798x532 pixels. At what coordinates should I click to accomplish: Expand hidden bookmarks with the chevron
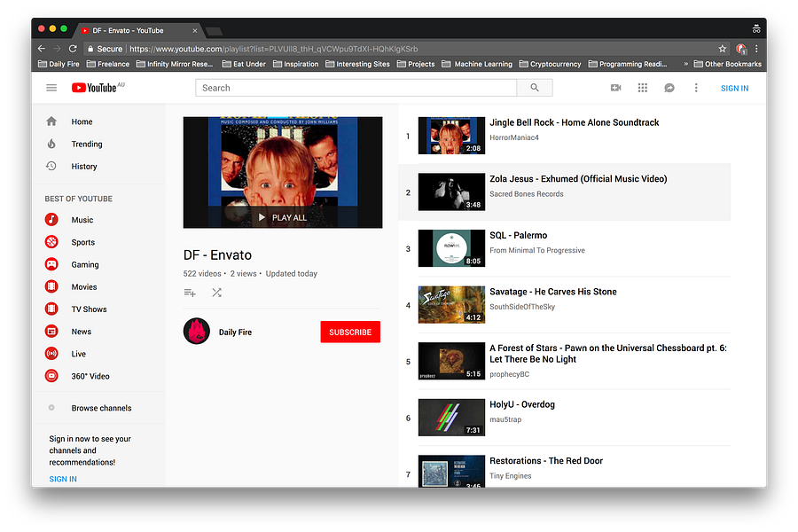686,64
